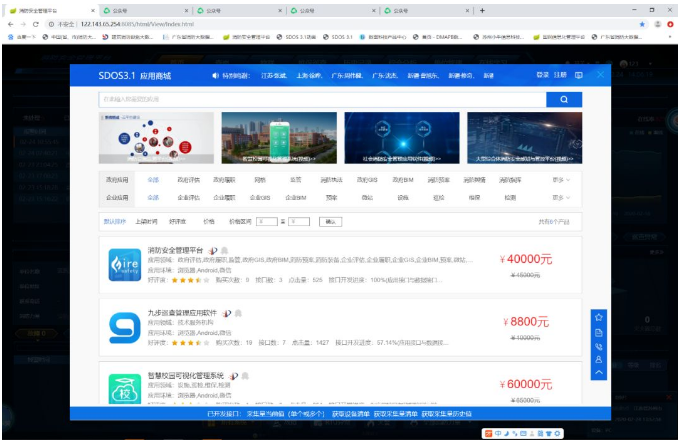Select the 默认排序 sort tab
Screen dimensions: 678x440
click(x=115, y=221)
